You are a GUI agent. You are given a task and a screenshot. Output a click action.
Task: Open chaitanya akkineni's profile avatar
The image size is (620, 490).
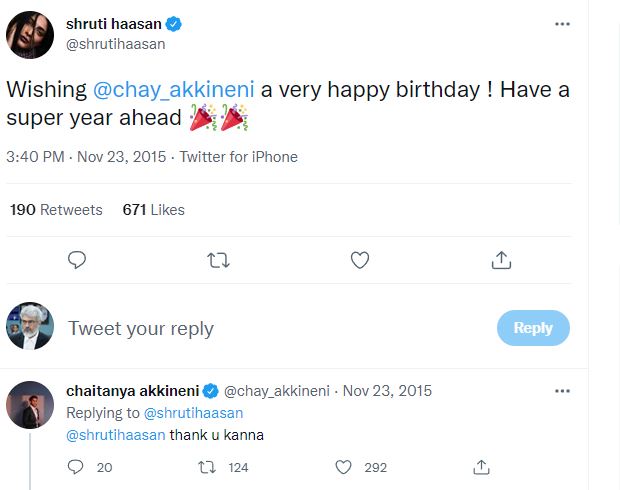30,404
